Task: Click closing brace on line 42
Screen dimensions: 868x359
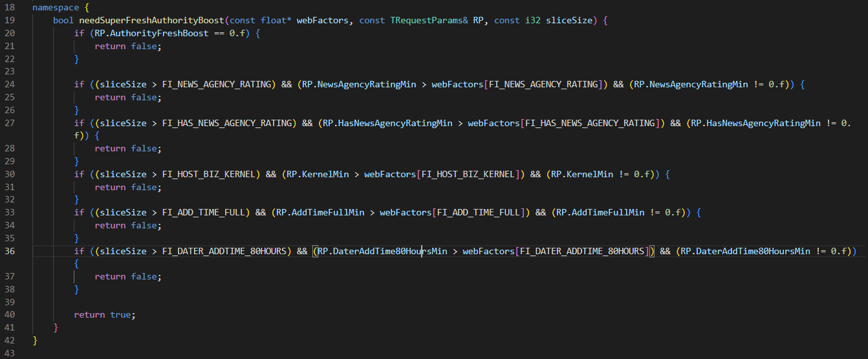Action: tap(35, 340)
